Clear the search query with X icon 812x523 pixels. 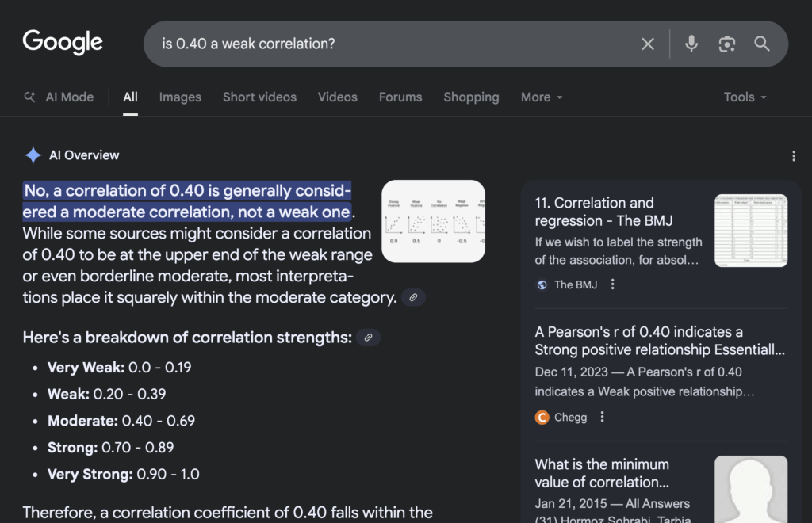coord(648,44)
